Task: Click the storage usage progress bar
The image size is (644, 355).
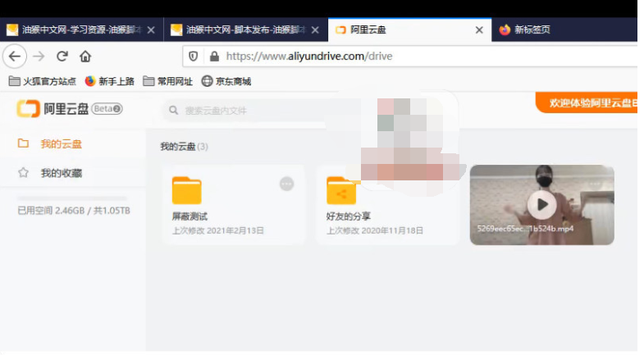Action: [72, 198]
